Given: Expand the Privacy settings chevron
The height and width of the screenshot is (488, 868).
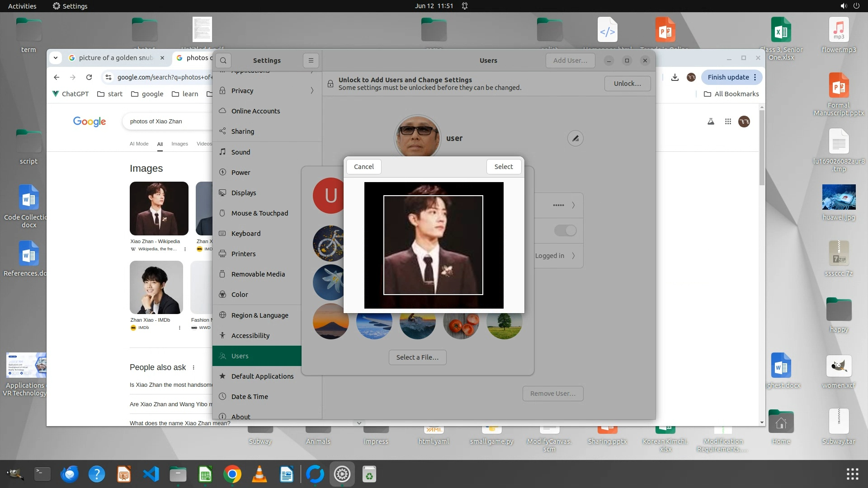Looking at the screenshot, I should coord(312,91).
